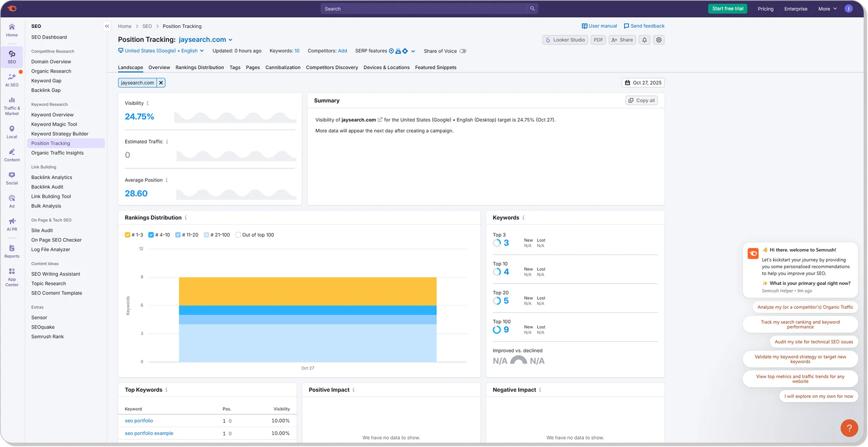
Task: Open Featured Snippets tab
Action: (435, 68)
